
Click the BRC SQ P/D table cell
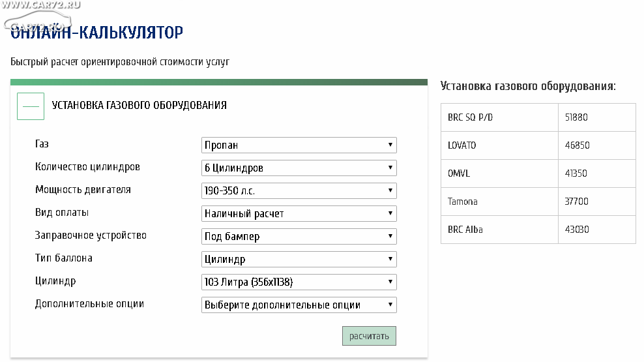coord(499,117)
